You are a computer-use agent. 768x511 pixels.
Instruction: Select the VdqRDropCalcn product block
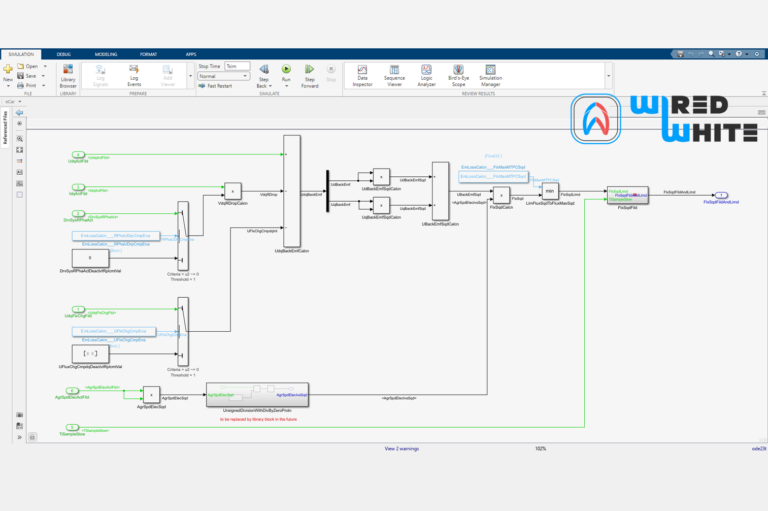[233, 191]
